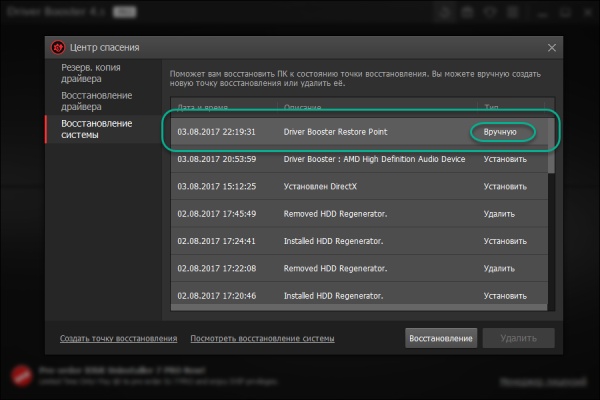
Task: Choose the 03.08.2017 15:12:25 timestamp
Action: (217, 186)
